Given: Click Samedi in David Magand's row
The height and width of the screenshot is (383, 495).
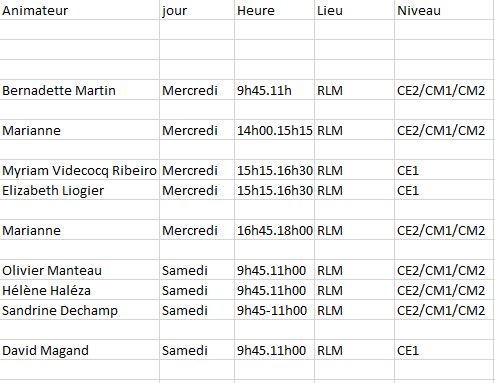Looking at the screenshot, I should (x=197, y=350).
